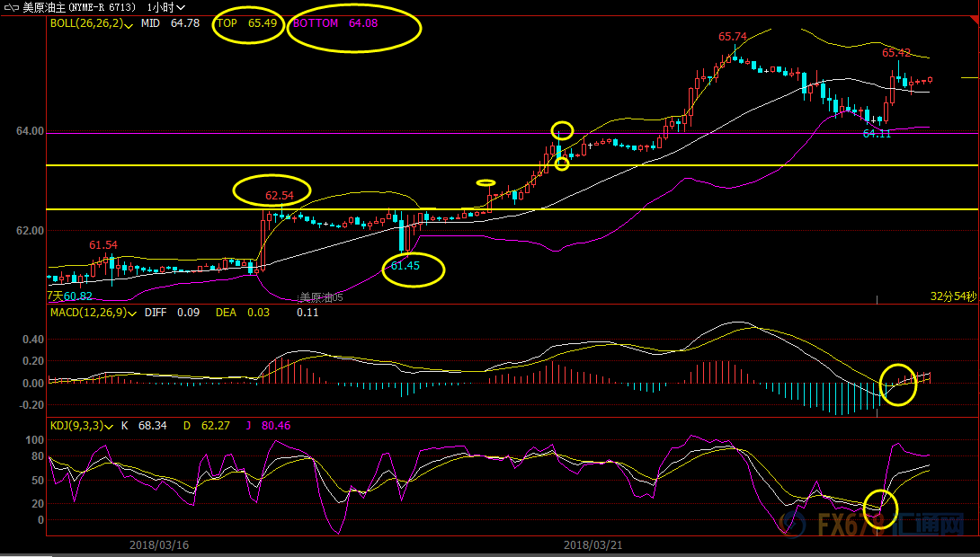This screenshot has width=980, height=557.
Task: Click the 64.11 low price label
Action: tap(877, 134)
